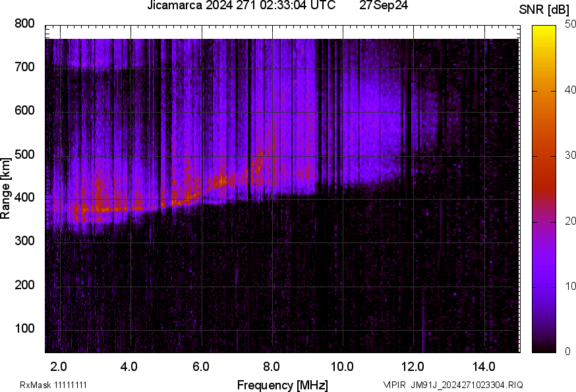
Task: Click the 600 range tick label
Action: (x=24, y=110)
